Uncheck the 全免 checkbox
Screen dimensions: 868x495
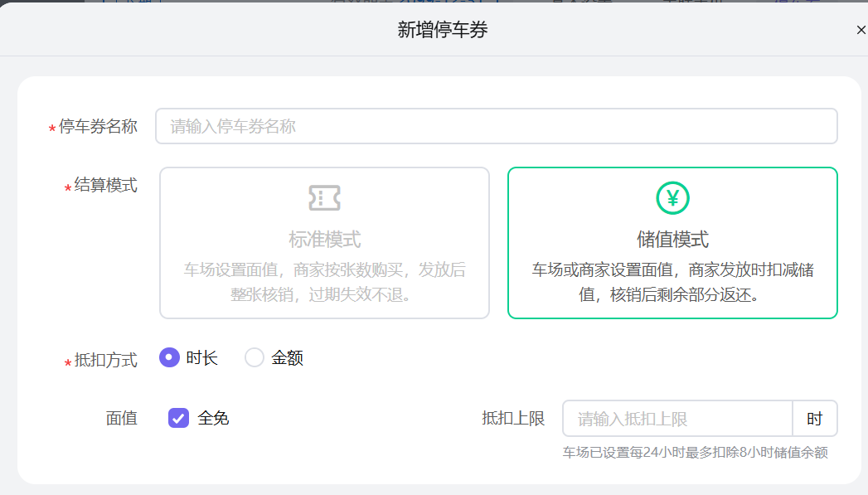coord(177,418)
